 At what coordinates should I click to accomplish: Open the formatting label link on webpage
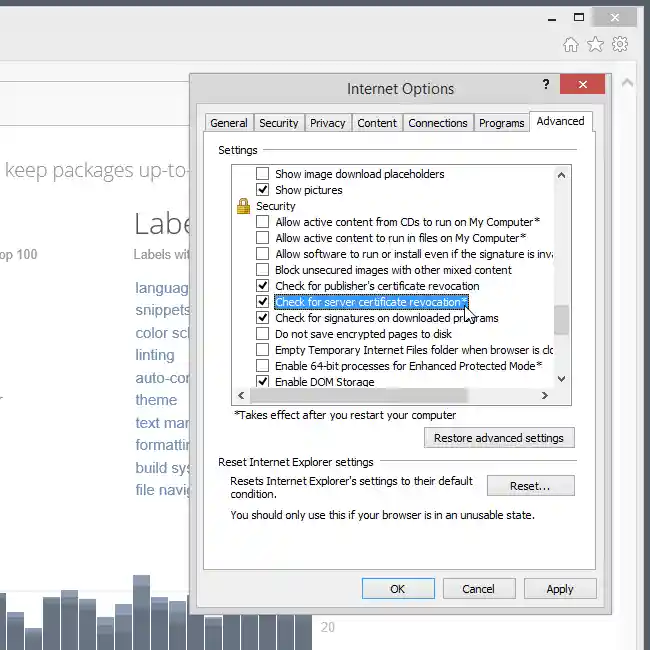pyautogui.click(x=162, y=445)
